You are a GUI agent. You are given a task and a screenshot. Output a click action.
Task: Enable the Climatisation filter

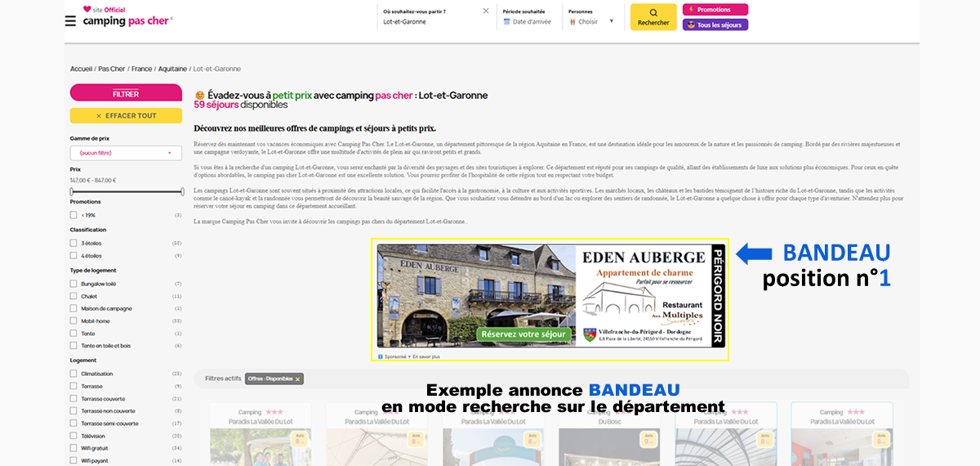coord(73,374)
